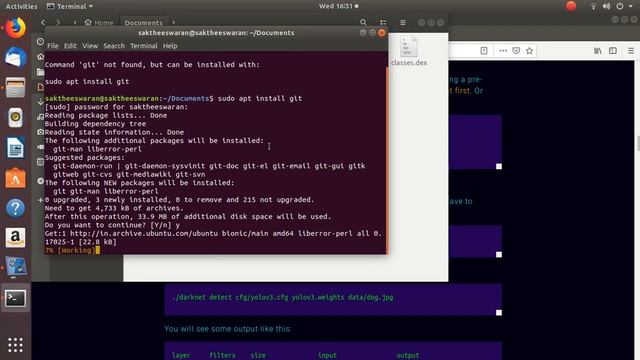Click 'sudo apt install git' suggestion text
Viewport: 640px width, 360px height.
point(87,82)
